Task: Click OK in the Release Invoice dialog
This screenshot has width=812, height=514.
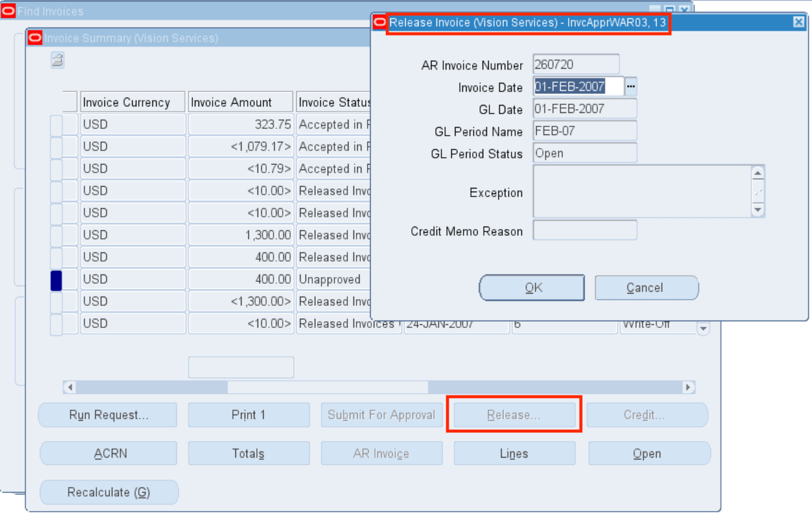Action: pos(532,287)
